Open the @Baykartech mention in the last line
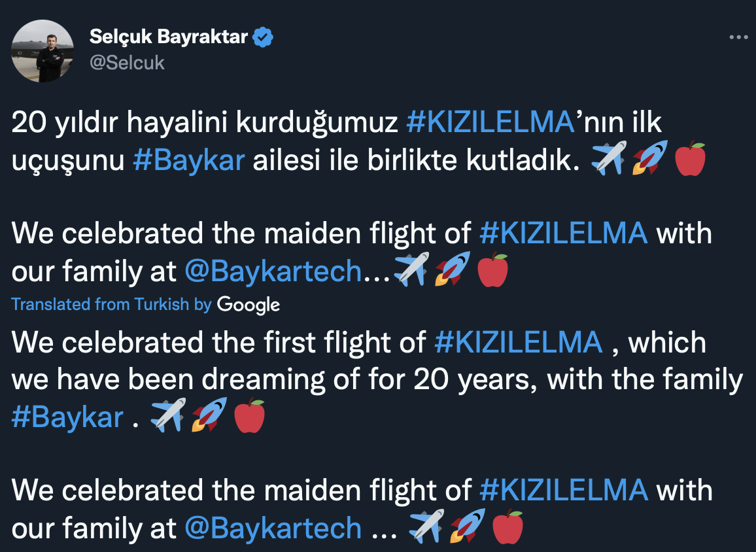This screenshot has width=756, height=552. pyautogui.click(x=273, y=527)
